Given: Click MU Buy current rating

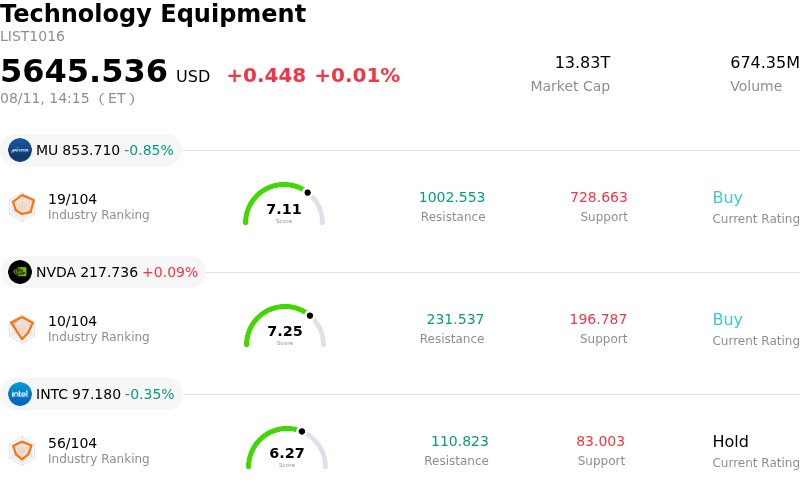Looking at the screenshot, I should click(728, 198).
